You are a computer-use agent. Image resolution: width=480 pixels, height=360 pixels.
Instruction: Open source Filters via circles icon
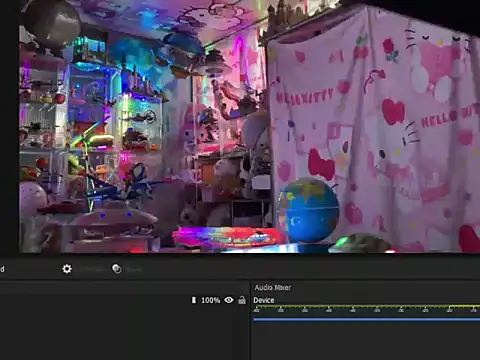tap(117, 269)
